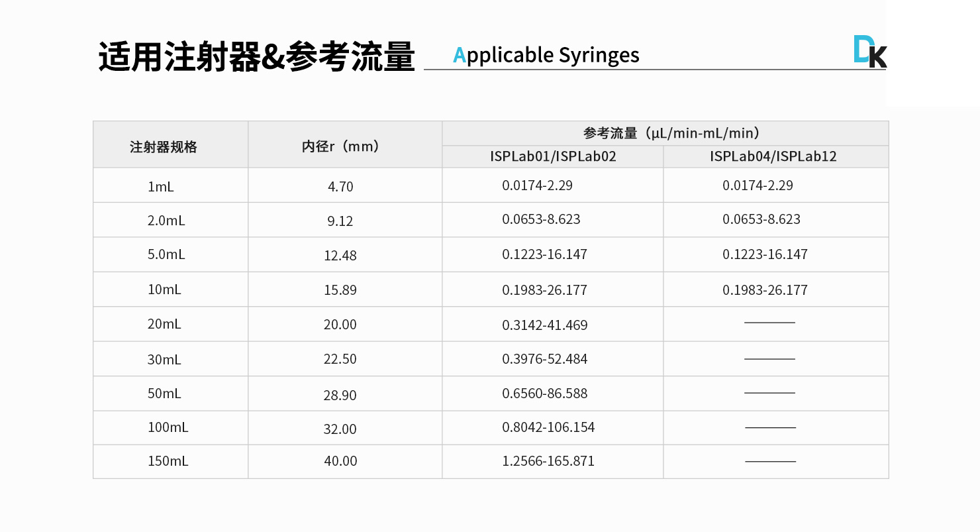Select the 0.0653-8.623 value under ISPLab01/ISPLab02

pos(541,219)
